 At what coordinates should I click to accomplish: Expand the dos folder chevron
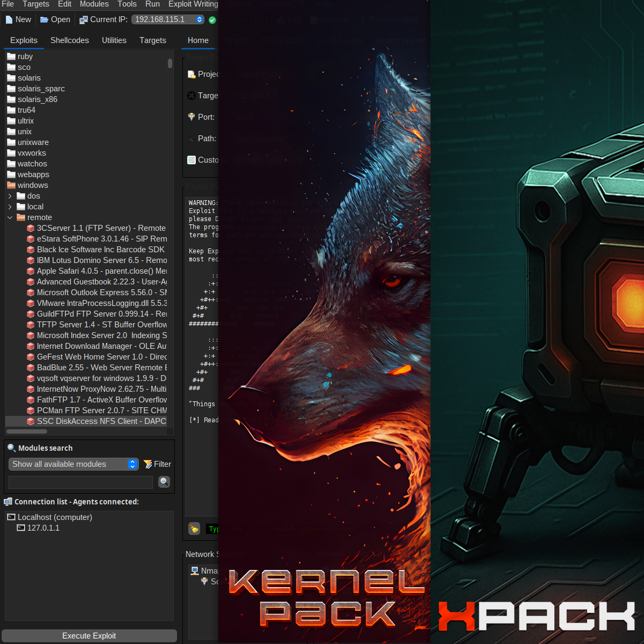[x=10, y=196]
